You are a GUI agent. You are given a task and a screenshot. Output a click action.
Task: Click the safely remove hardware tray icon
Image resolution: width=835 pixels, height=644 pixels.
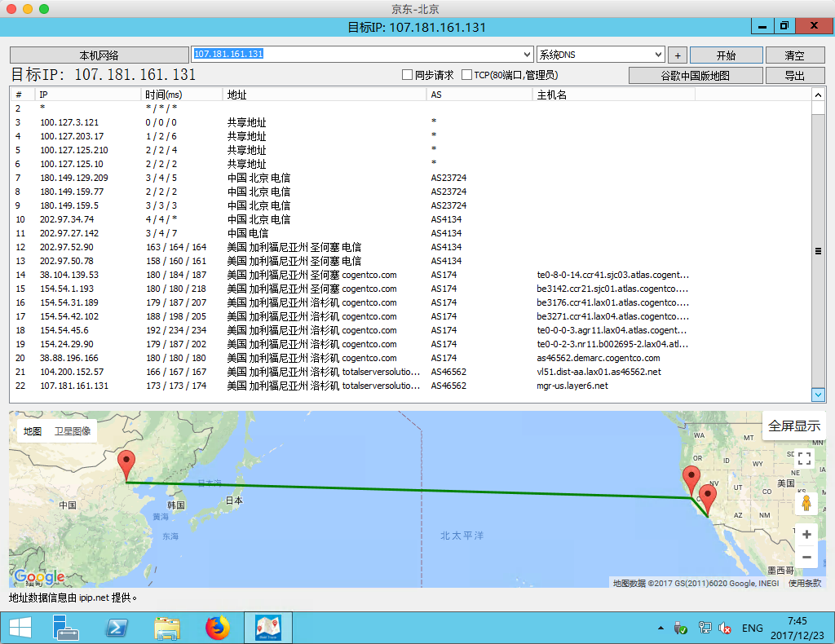[x=680, y=629]
